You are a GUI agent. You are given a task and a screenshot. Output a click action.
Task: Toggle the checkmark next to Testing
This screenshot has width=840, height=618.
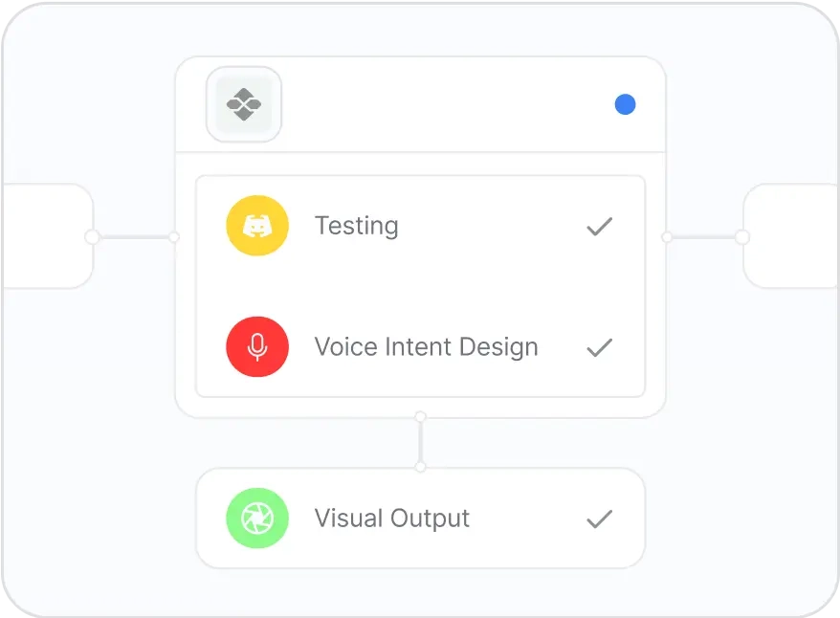pos(599,227)
